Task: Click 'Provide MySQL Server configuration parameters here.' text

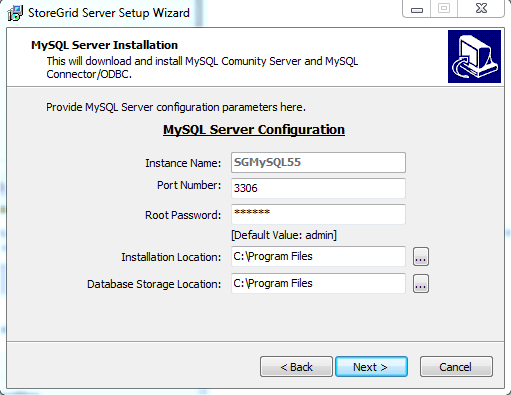Action: (x=176, y=107)
